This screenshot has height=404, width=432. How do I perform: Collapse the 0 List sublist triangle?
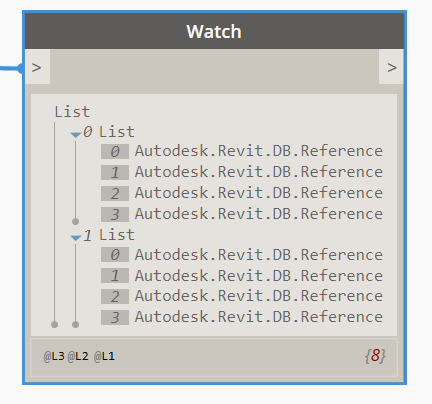76,135
